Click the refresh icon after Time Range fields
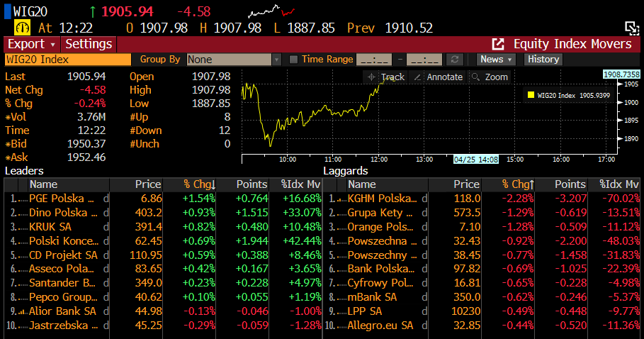This screenshot has width=644, height=339. [x=456, y=60]
